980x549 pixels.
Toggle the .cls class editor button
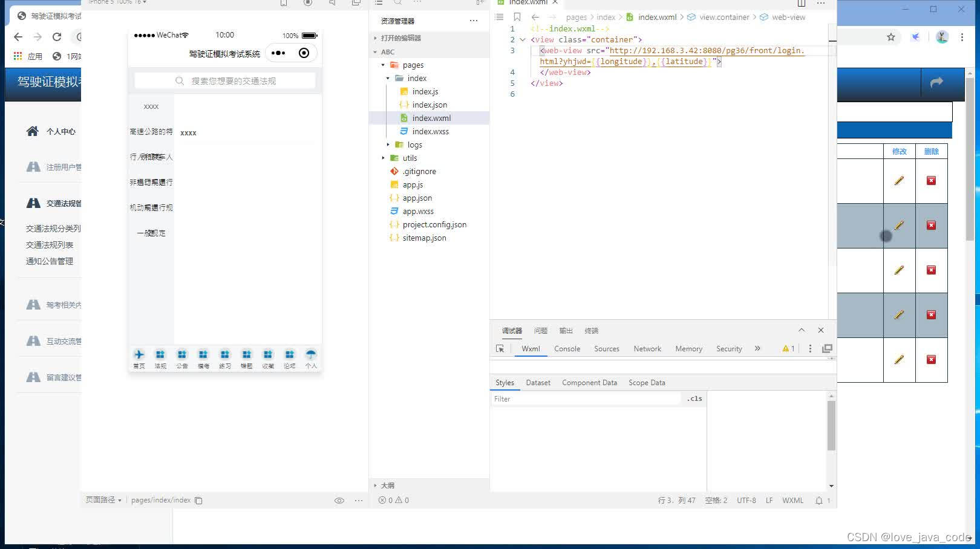(694, 399)
